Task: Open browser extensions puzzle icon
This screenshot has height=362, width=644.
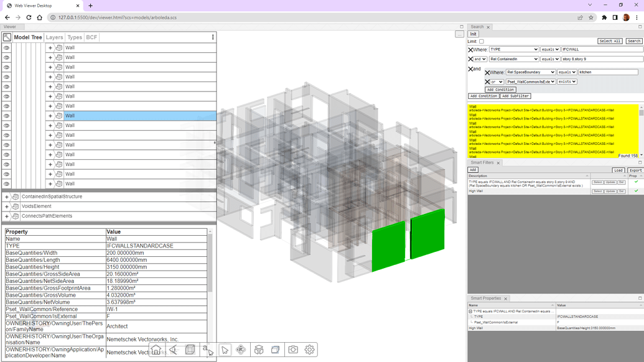Action: click(604, 17)
